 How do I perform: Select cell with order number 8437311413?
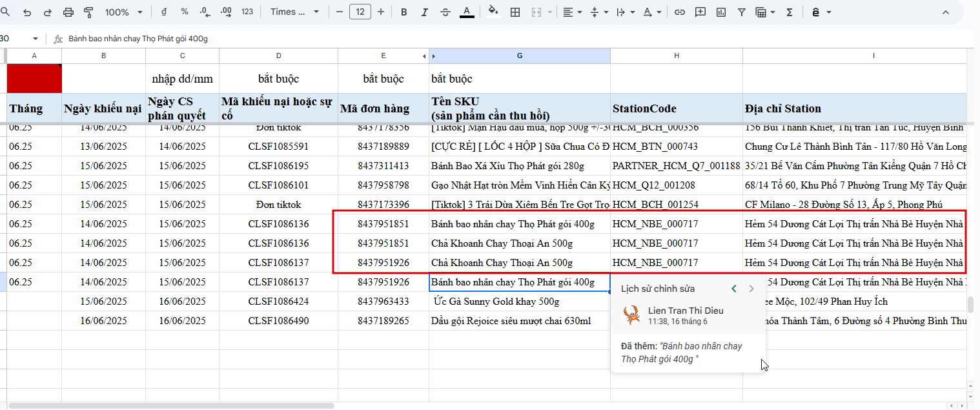click(383, 166)
